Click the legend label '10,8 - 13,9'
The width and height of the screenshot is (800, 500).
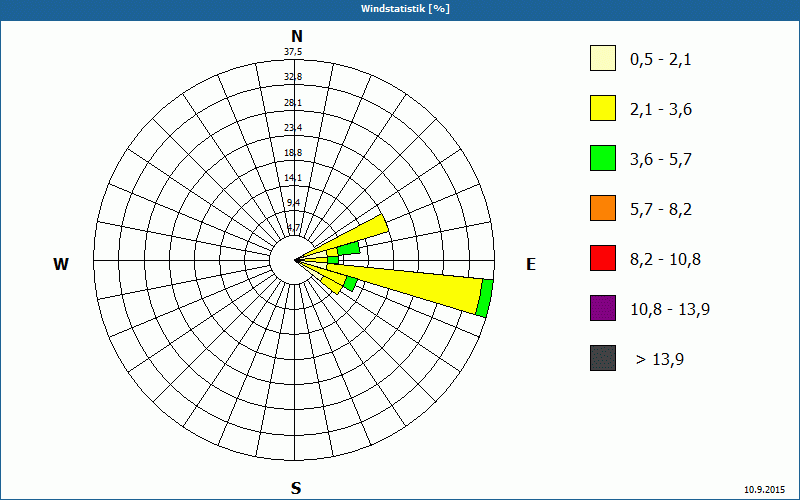[x=670, y=310]
